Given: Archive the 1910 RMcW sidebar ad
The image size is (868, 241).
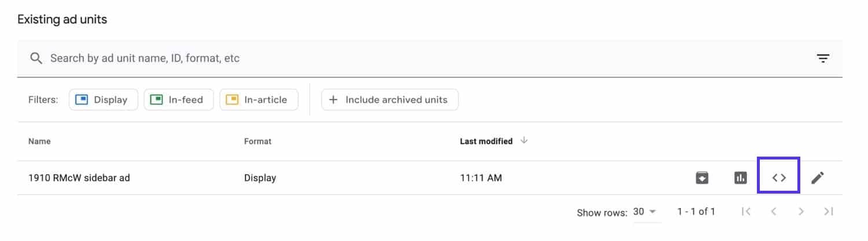Looking at the screenshot, I should [702, 177].
